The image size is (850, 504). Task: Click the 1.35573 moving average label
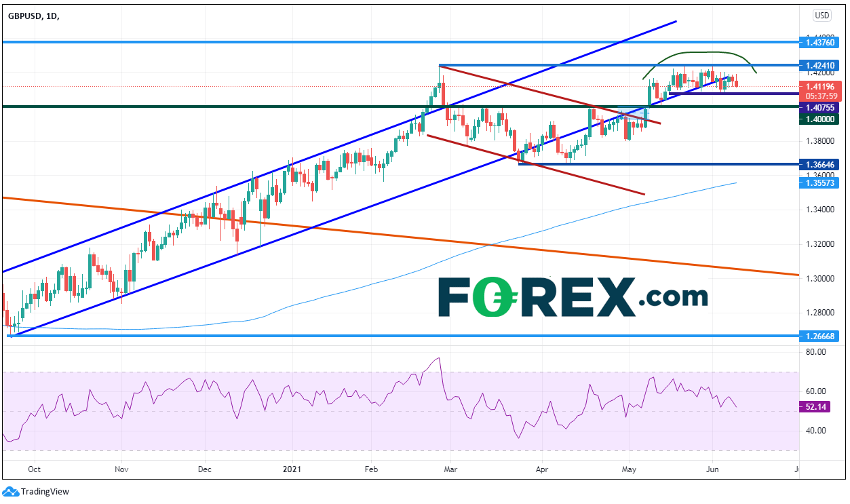click(x=820, y=183)
